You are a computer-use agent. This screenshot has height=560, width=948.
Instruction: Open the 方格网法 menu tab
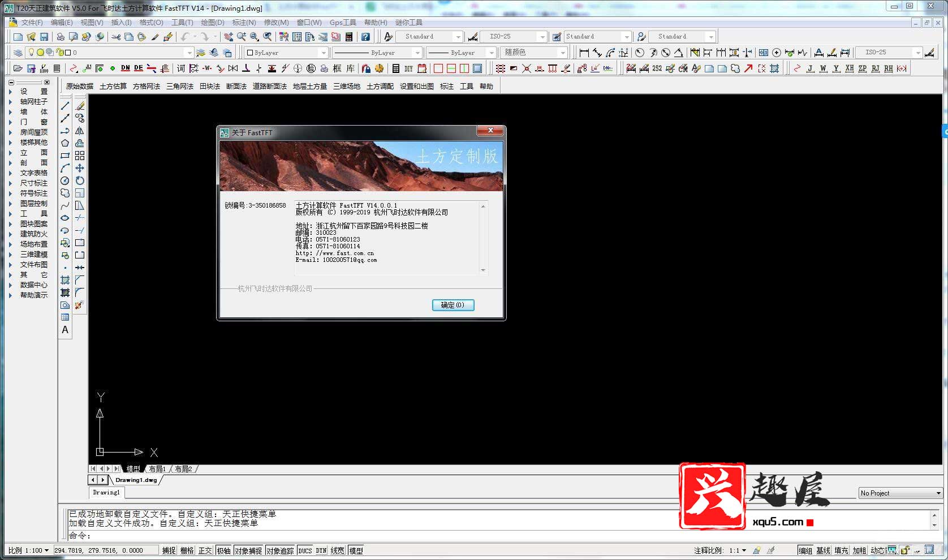146,87
